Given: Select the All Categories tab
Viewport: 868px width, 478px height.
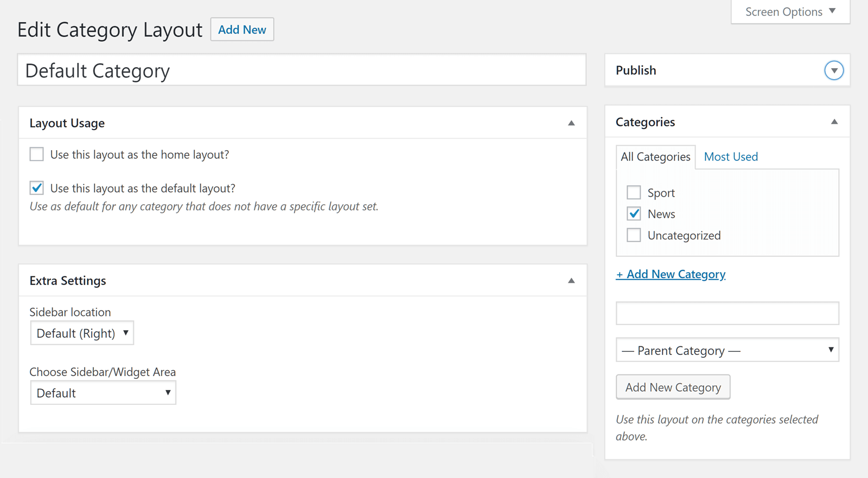Looking at the screenshot, I should (x=655, y=157).
